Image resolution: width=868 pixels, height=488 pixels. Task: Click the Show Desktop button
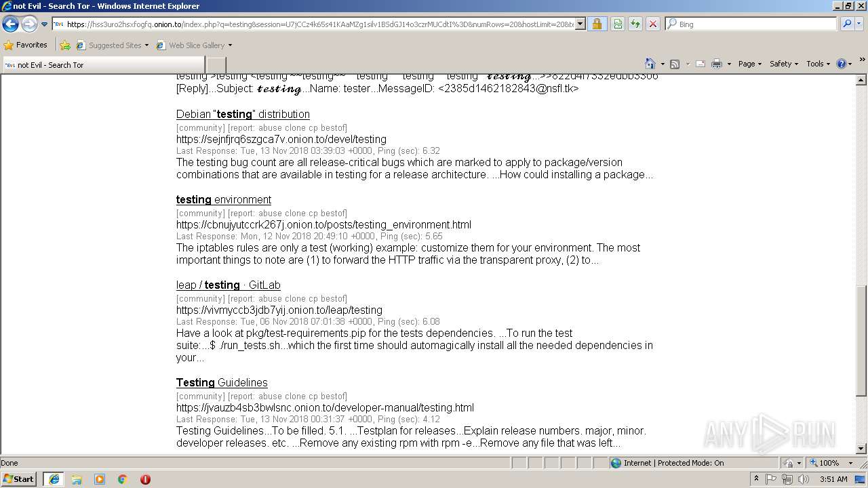pyautogui.click(x=861, y=479)
